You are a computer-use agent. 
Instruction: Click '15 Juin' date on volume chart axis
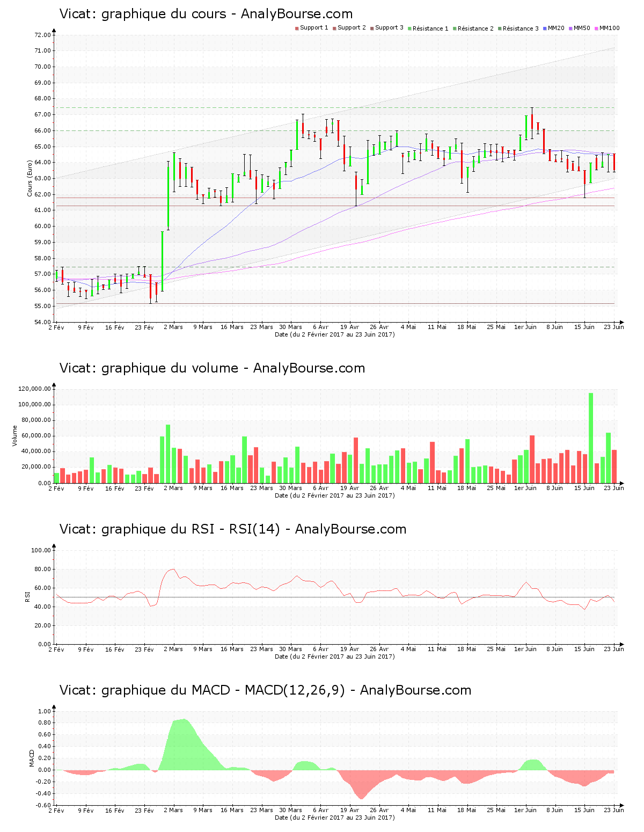[584, 488]
